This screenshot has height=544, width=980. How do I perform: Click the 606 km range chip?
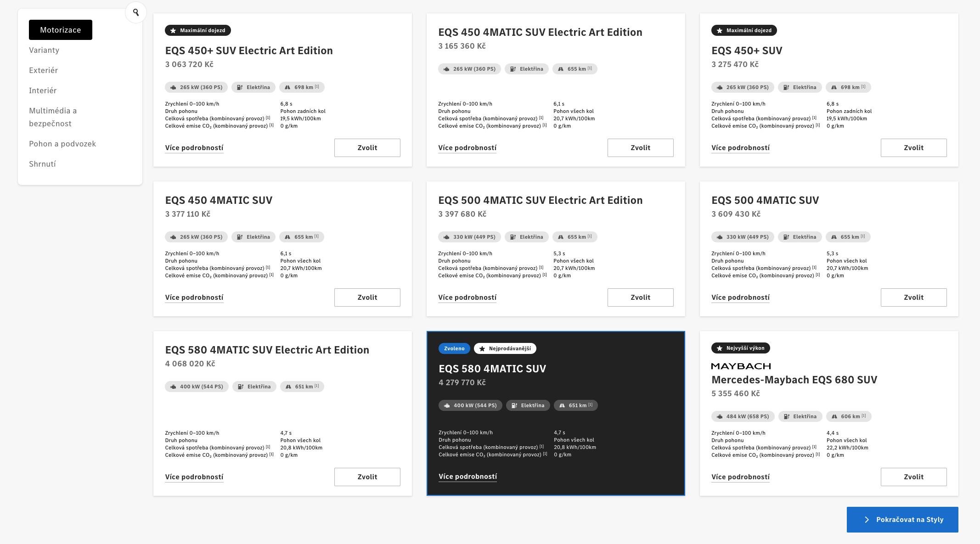point(849,416)
